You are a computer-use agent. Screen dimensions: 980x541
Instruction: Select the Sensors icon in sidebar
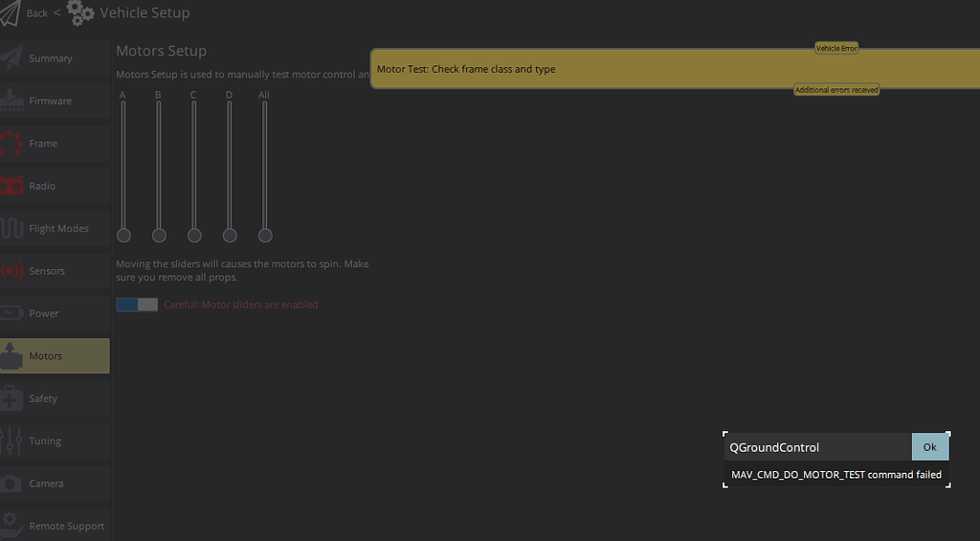coord(11,271)
